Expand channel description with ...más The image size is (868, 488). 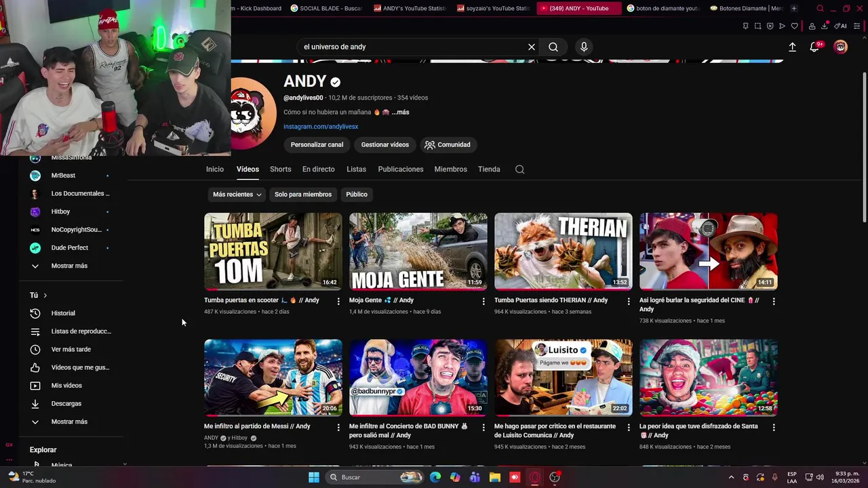(x=400, y=113)
